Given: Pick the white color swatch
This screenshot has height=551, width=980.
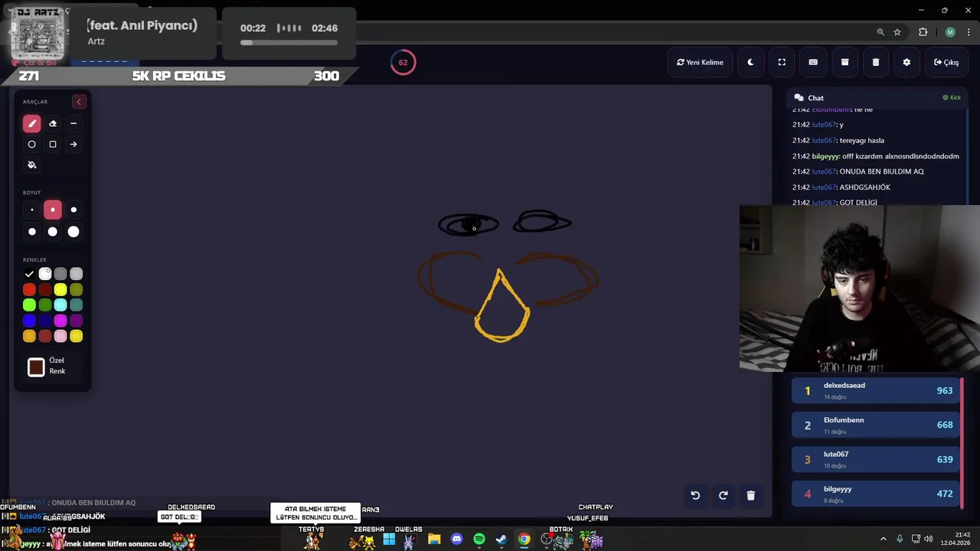Looking at the screenshot, I should tap(45, 274).
